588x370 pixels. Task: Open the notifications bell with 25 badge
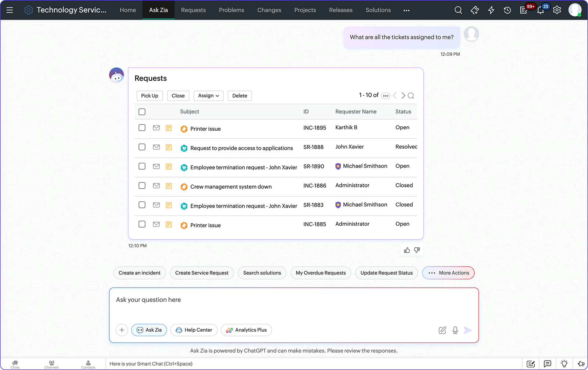[541, 10]
